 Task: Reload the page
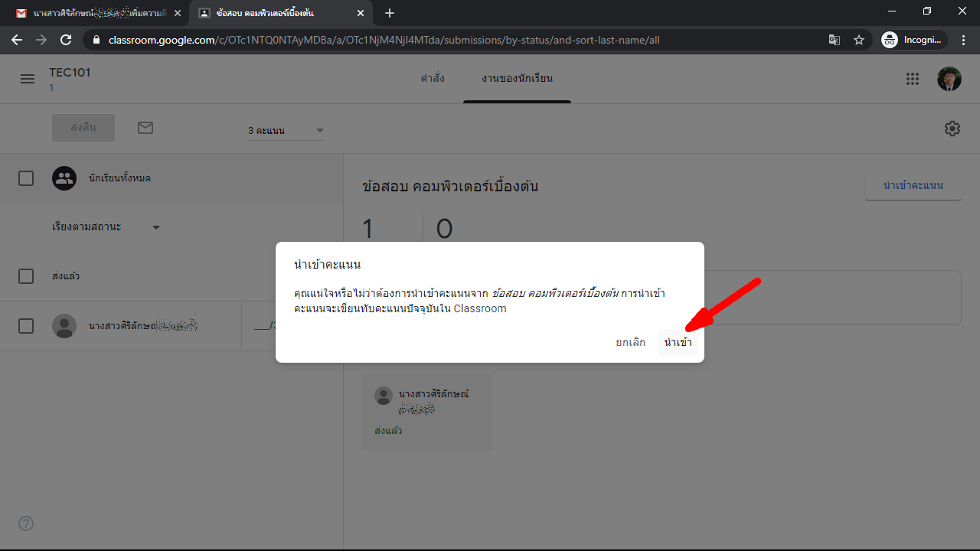(66, 40)
